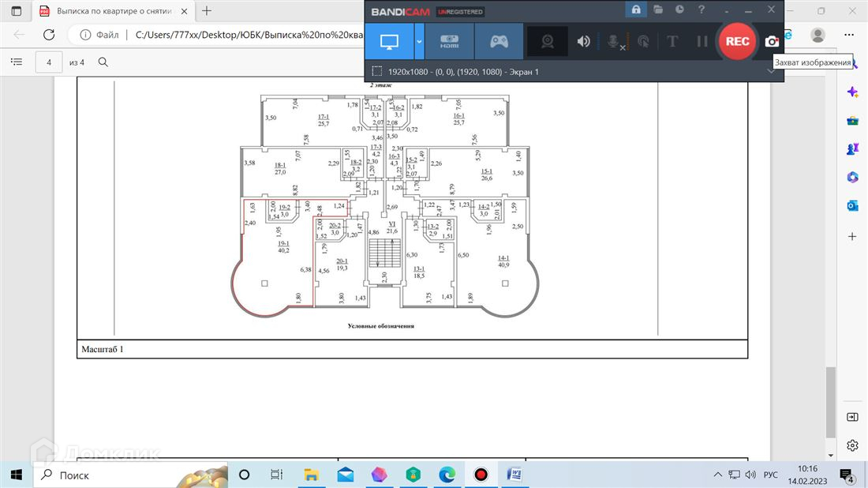Refresh the page in Edge
868x488 pixels.
[49, 35]
